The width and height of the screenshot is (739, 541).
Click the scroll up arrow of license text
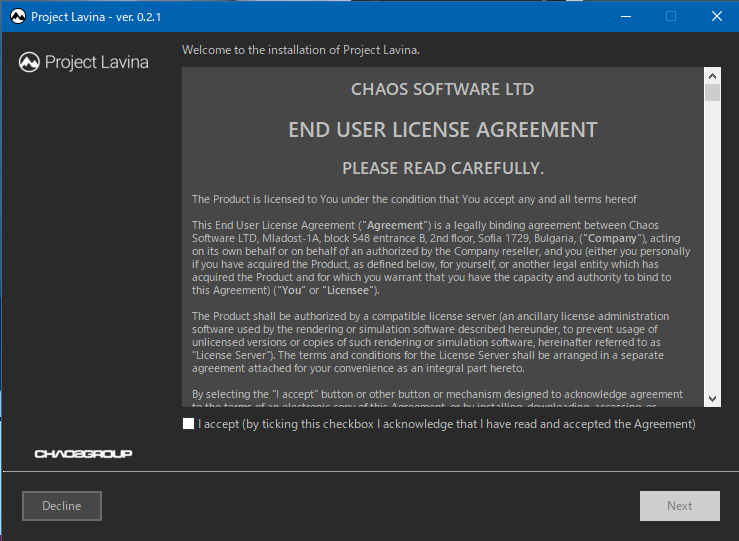click(x=712, y=76)
